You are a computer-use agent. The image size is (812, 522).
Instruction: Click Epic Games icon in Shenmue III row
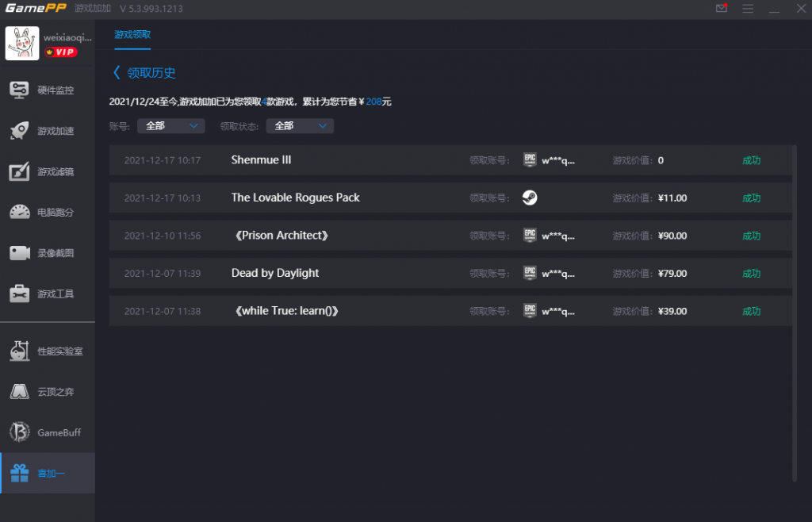point(530,160)
